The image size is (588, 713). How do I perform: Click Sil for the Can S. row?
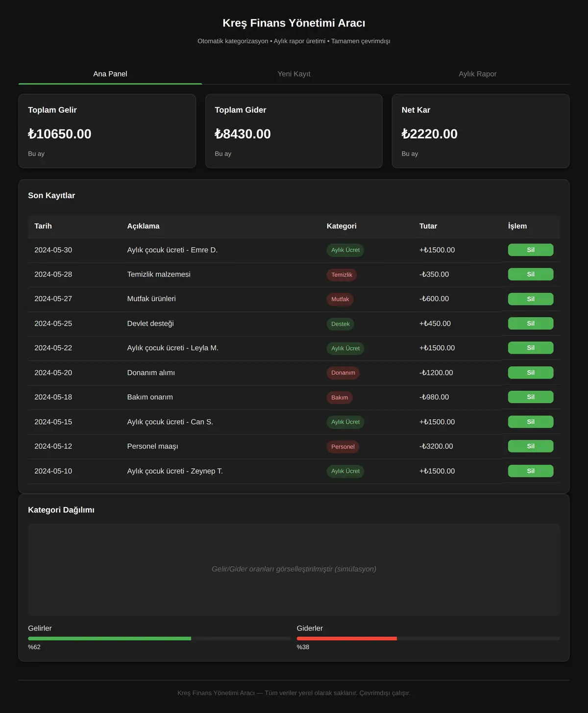click(531, 422)
